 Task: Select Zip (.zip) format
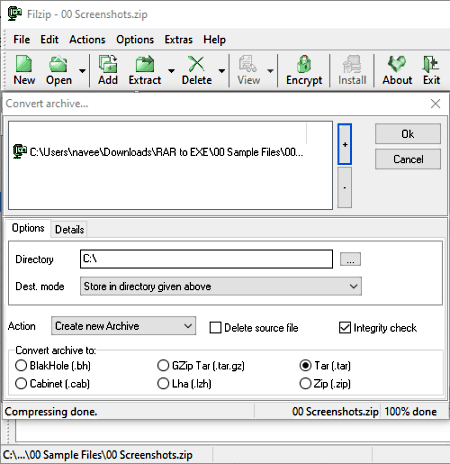pyautogui.click(x=305, y=383)
